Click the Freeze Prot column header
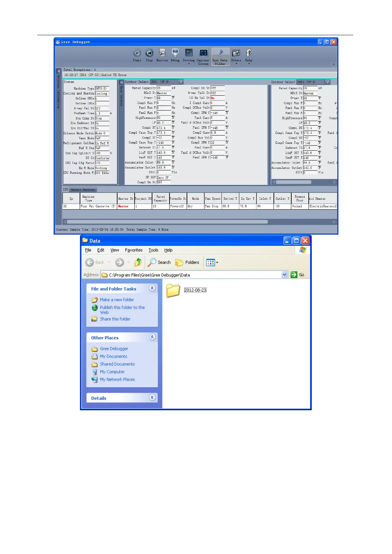The height and width of the screenshot is (554, 392). point(300,198)
